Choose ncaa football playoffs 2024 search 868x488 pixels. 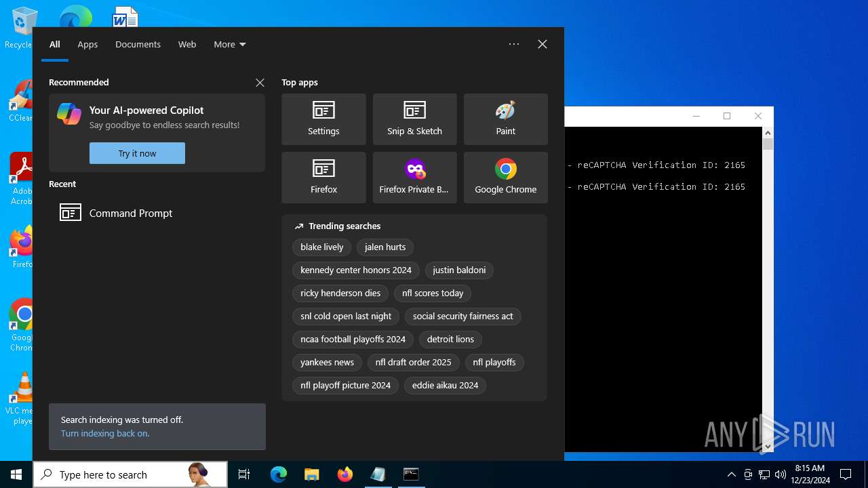(x=353, y=340)
